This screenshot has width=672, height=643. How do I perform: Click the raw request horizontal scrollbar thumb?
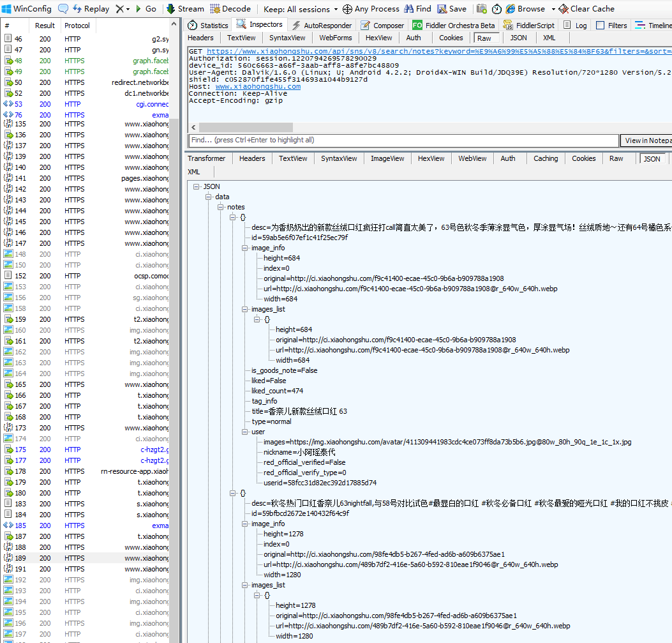point(246,127)
